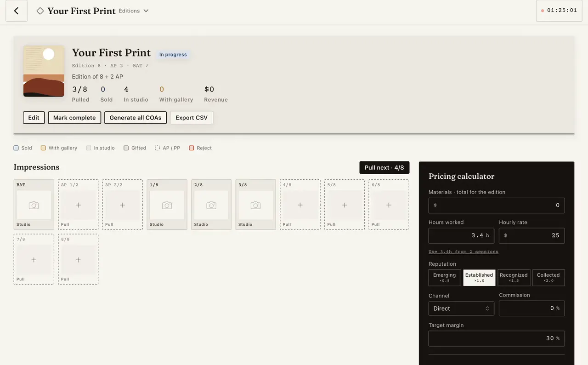Click the plus icon on AP 2/2

pyautogui.click(x=123, y=205)
